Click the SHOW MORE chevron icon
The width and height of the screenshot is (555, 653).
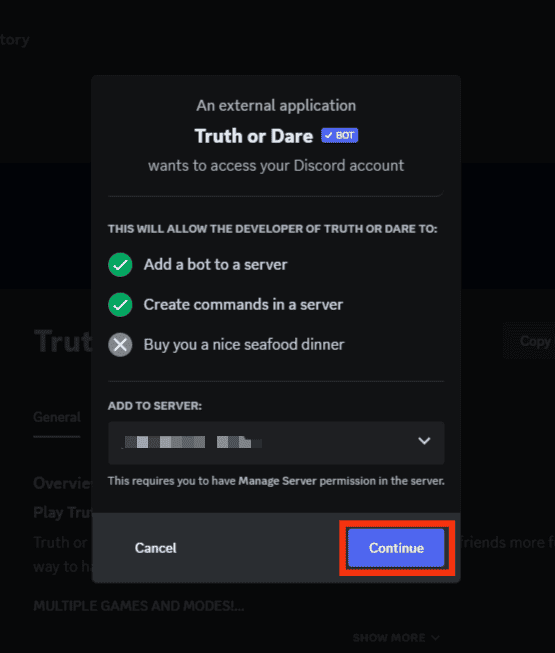point(436,638)
